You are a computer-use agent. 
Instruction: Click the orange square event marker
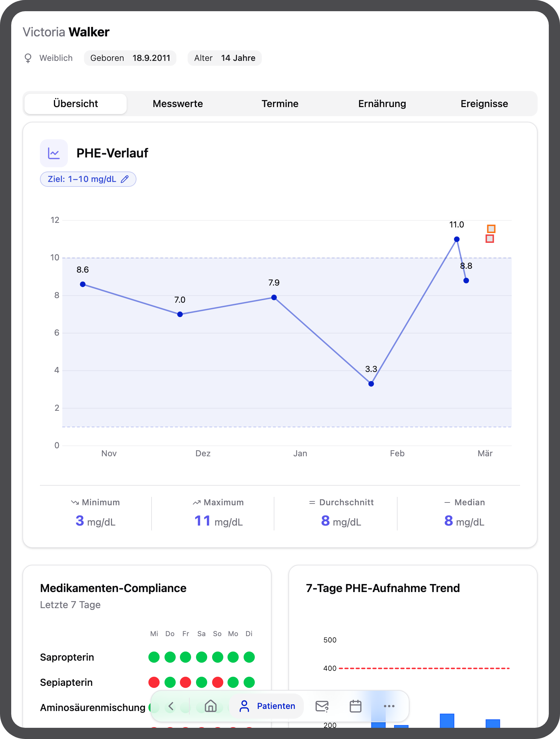(491, 229)
